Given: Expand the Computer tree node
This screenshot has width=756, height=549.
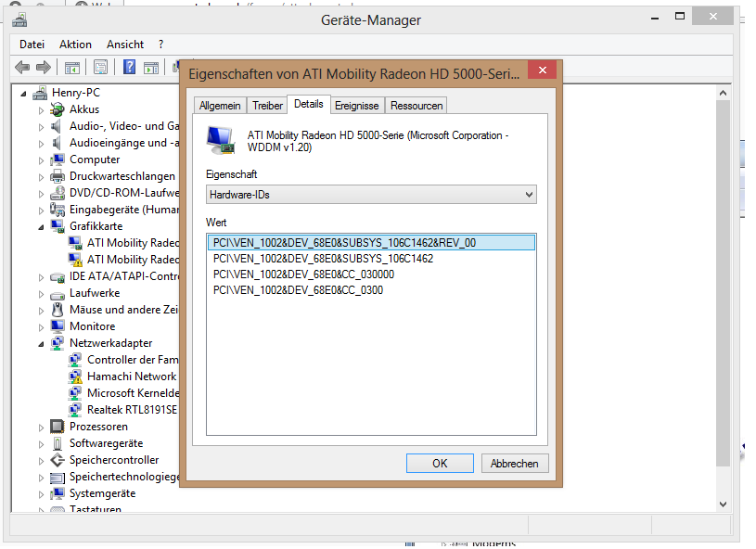Looking at the screenshot, I should (41, 160).
